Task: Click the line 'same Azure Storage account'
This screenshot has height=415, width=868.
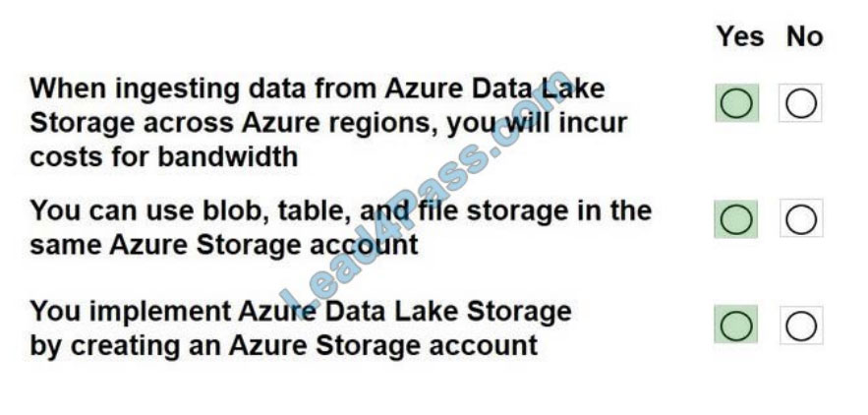Action: [224, 245]
